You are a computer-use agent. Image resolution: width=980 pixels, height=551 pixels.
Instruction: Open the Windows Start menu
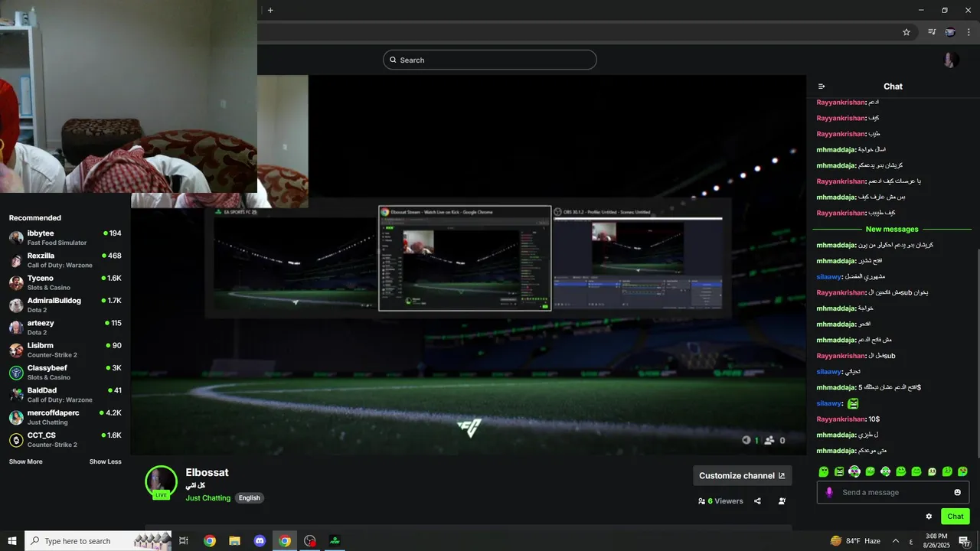click(12, 541)
